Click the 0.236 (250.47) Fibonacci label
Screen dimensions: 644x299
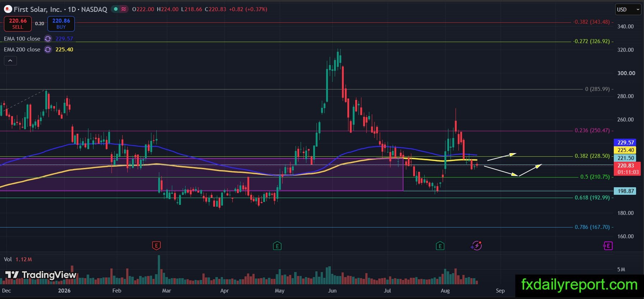click(x=592, y=130)
